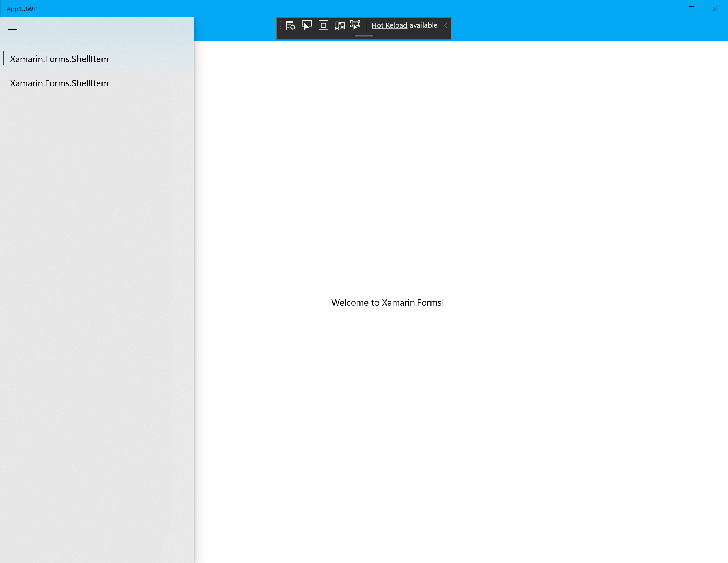Click the blue navigation bar right of toolbar
Image resolution: width=728 pixels, height=563 pixels.
point(589,29)
